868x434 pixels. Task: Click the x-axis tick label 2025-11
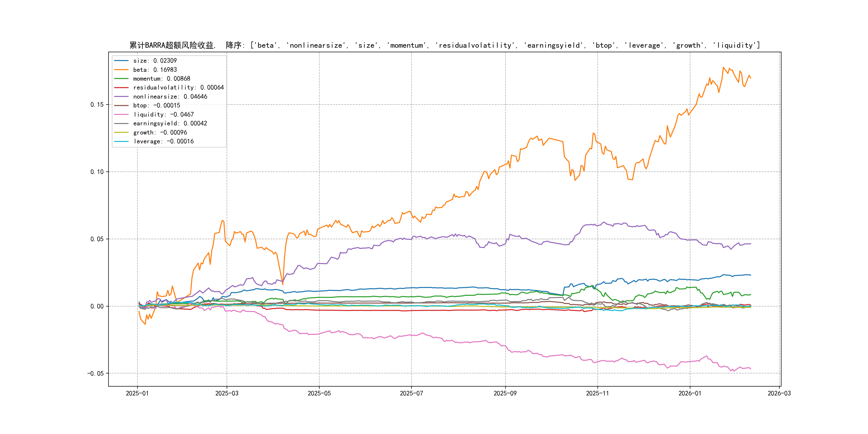point(597,393)
